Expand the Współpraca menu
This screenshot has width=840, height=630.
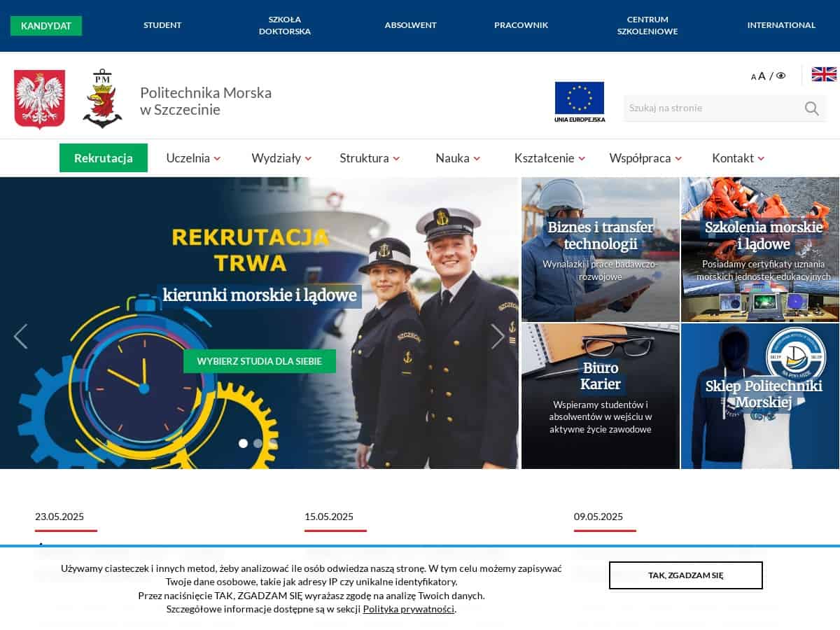coord(645,158)
